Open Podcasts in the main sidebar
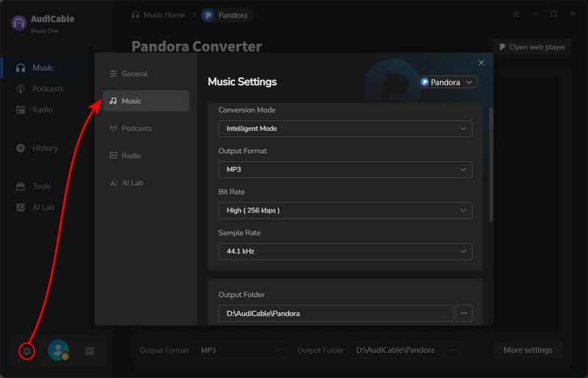The height and width of the screenshot is (378, 588). coord(49,89)
